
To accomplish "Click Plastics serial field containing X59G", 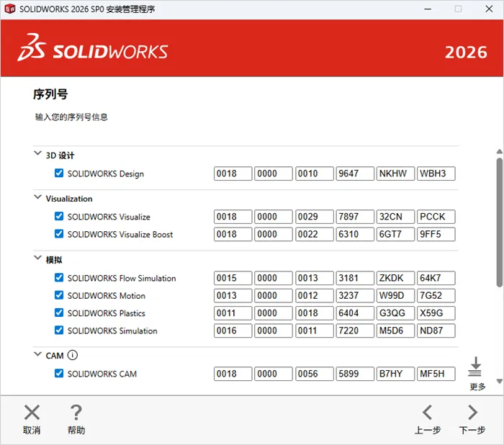I will point(436,313).
